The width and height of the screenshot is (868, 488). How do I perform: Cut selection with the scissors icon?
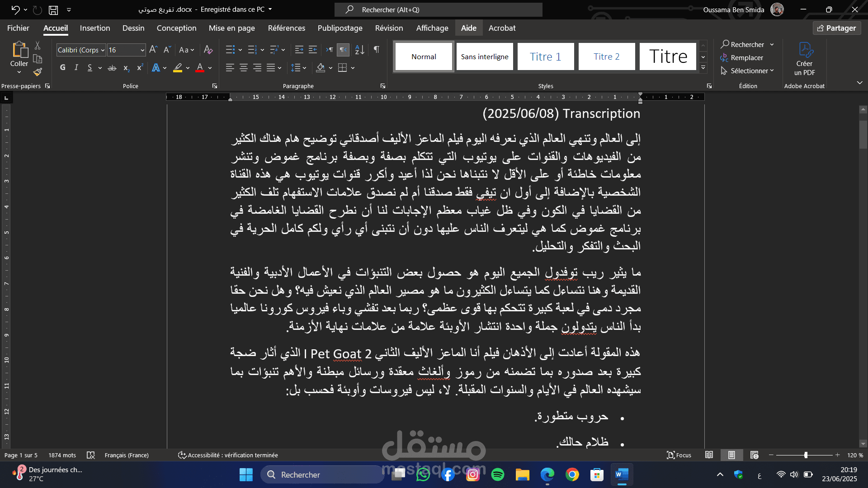click(38, 46)
